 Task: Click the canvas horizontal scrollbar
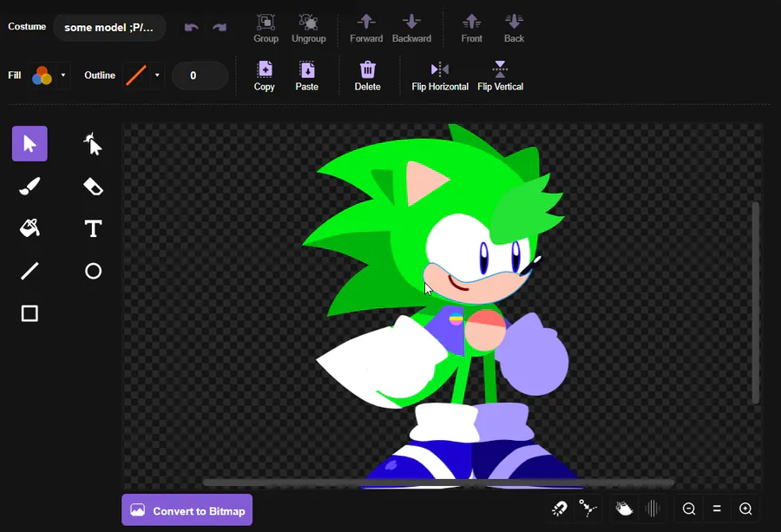click(x=438, y=483)
